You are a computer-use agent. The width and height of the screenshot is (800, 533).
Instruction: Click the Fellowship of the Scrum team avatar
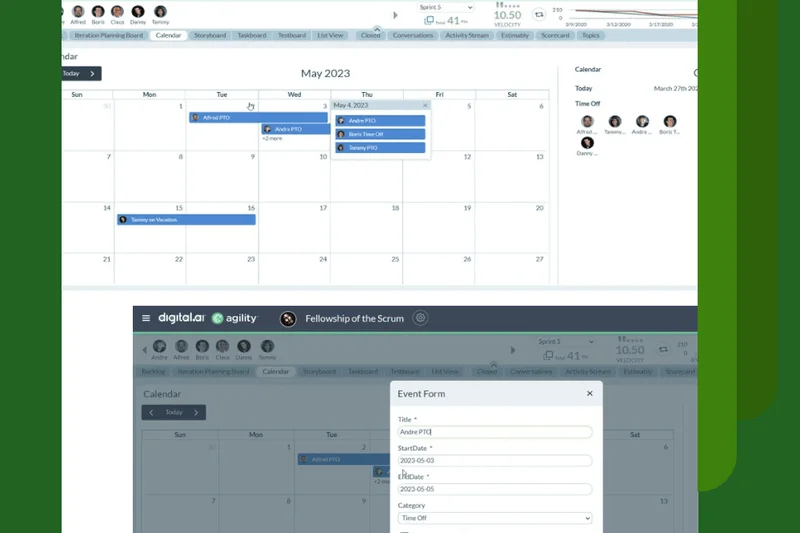pyautogui.click(x=288, y=319)
